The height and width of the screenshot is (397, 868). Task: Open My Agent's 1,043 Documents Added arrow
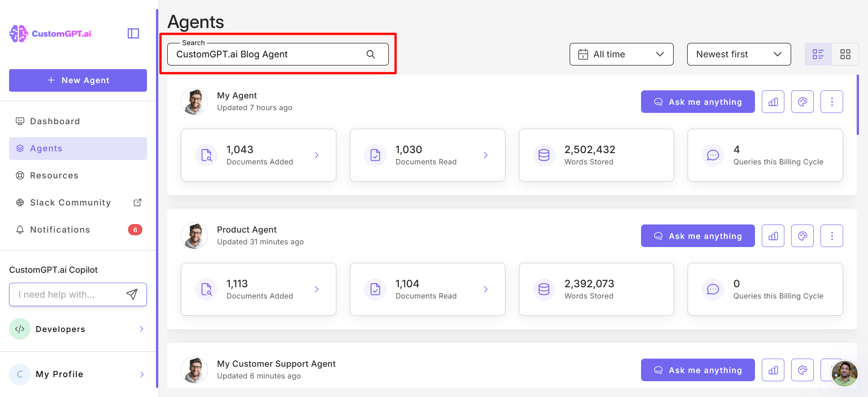[x=316, y=155]
